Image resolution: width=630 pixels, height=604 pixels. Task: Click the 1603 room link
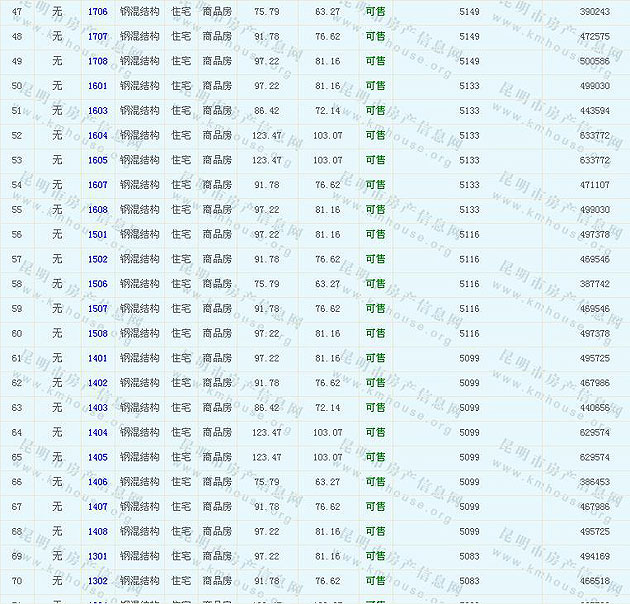coord(98,111)
